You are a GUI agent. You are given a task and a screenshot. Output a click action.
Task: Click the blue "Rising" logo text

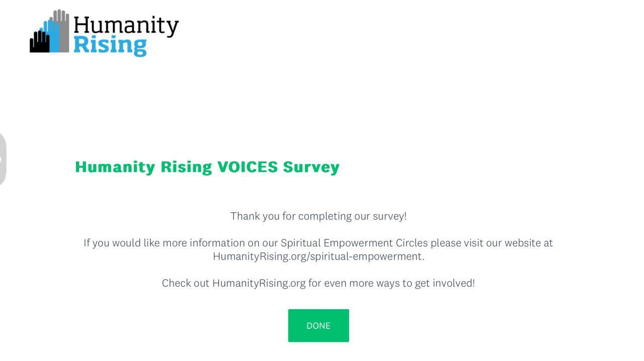[110, 45]
